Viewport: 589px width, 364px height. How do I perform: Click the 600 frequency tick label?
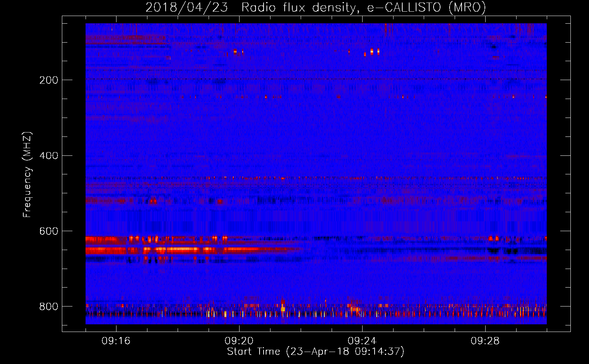click(48, 231)
